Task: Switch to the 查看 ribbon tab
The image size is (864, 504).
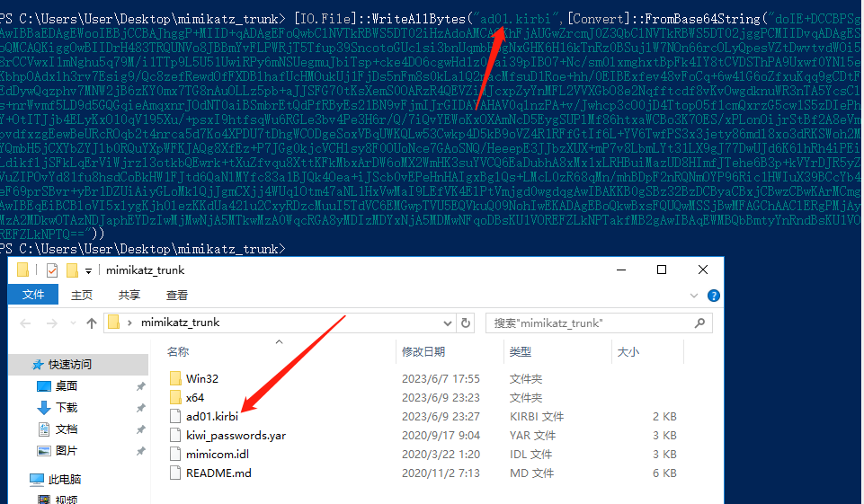Action: (x=177, y=296)
